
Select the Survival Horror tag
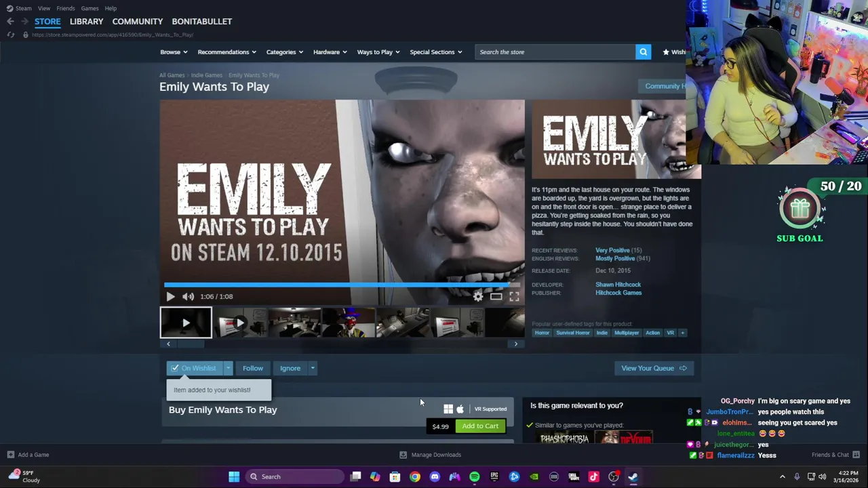point(573,333)
